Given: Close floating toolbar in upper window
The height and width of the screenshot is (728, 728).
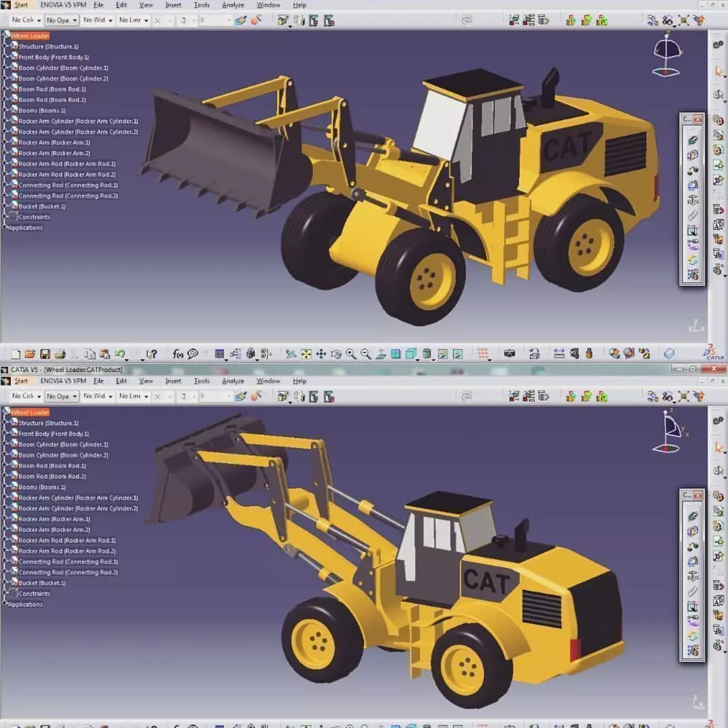Looking at the screenshot, I should [x=698, y=119].
